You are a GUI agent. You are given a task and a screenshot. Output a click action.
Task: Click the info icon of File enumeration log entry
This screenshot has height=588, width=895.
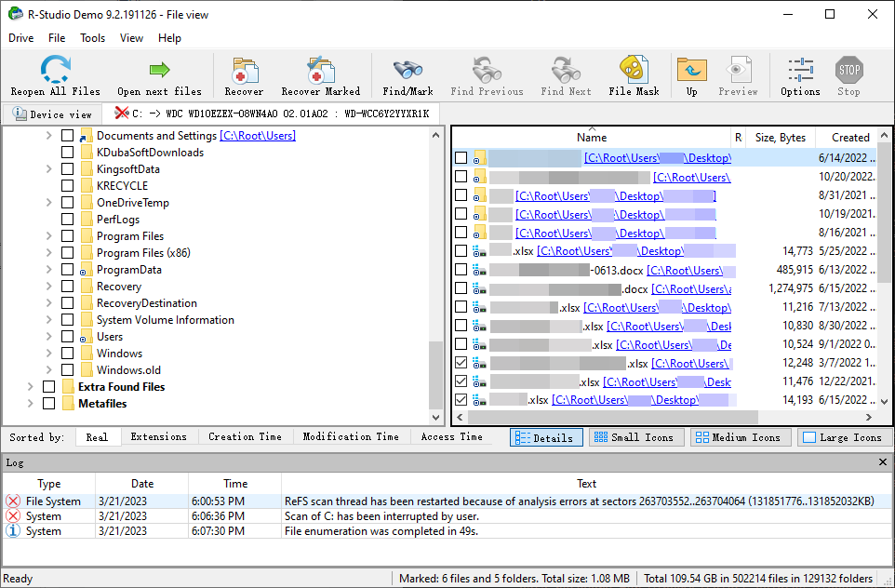pyautogui.click(x=12, y=531)
